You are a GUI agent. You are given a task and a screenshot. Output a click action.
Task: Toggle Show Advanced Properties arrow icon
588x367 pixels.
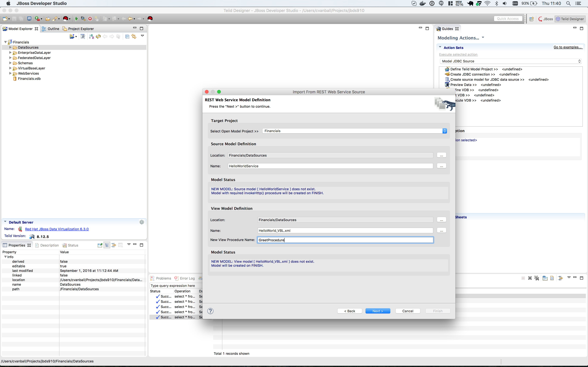[x=113, y=245]
